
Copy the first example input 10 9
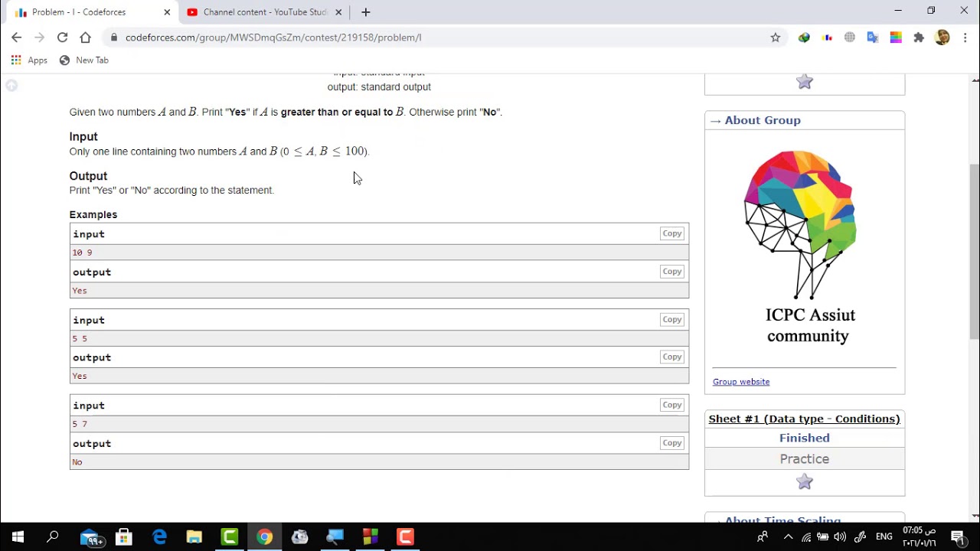click(x=672, y=233)
